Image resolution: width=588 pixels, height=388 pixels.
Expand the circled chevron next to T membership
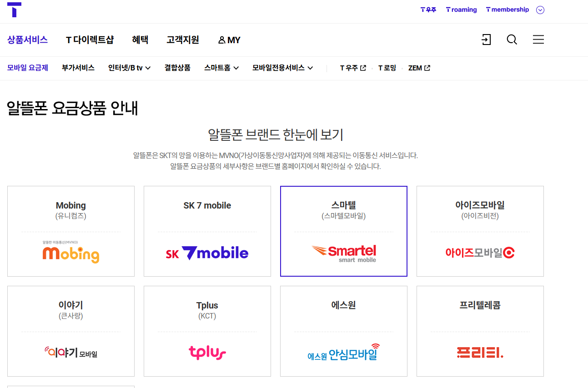(540, 10)
